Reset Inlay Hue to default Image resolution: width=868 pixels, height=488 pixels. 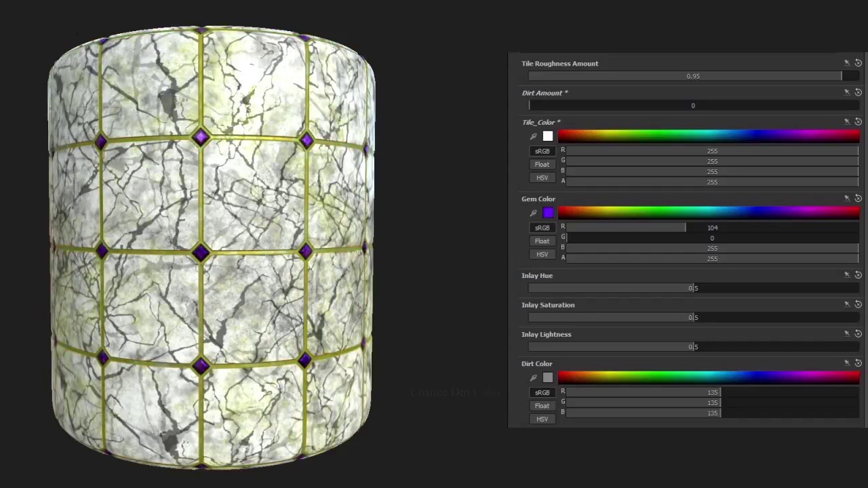858,275
